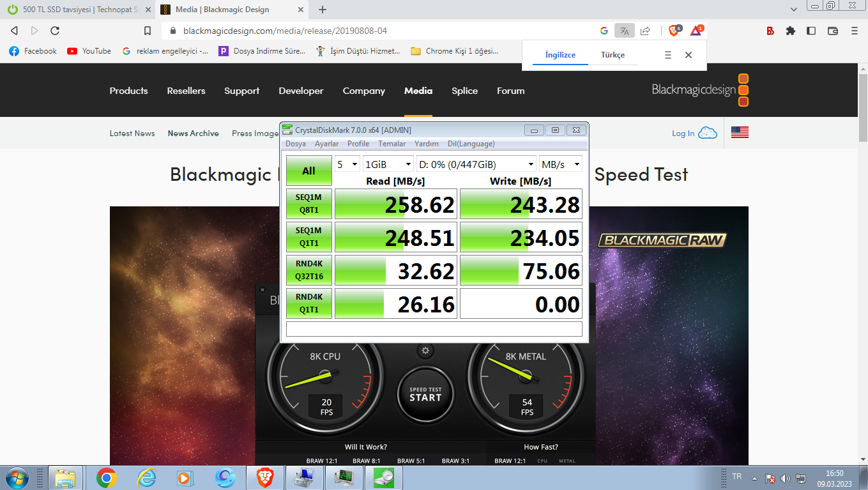Viewport: 868px width, 490px height.
Task: Run the SEQ1M Q1T1 test
Action: (x=309, y=237)
